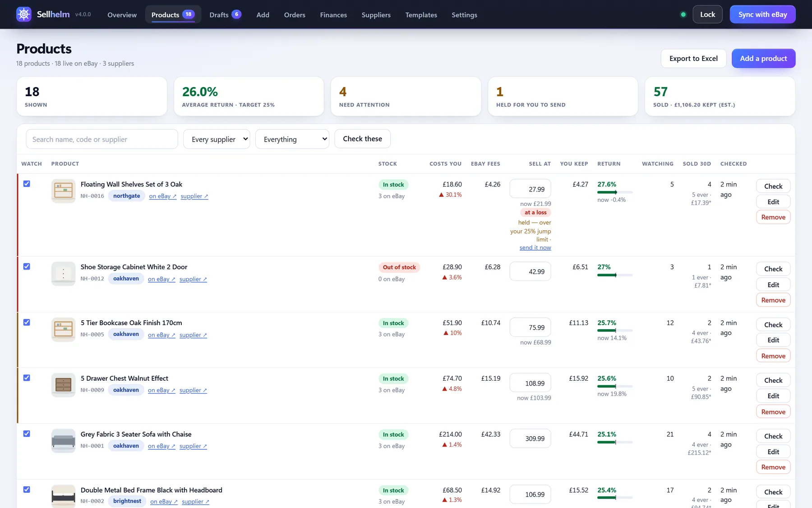Open the Settings tab
Image resolution: width=812 pixels, height=508 pixels.
[x=464, y=14]
